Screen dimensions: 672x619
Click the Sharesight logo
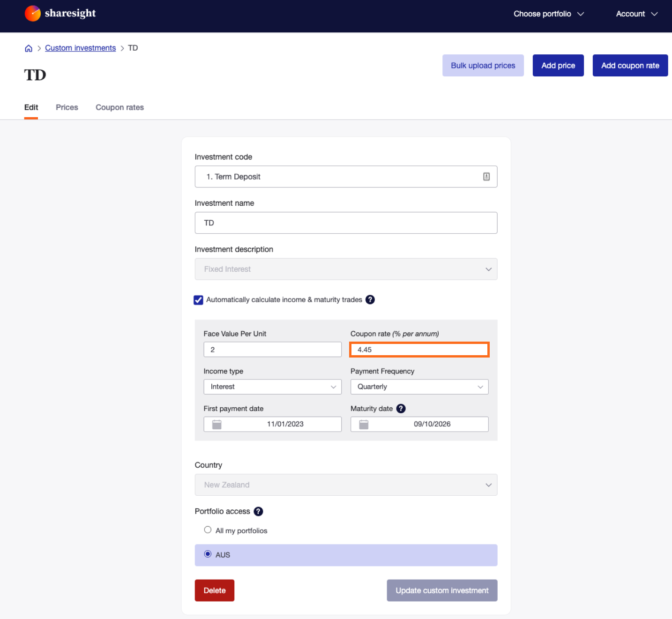click(x=60, y=14)
